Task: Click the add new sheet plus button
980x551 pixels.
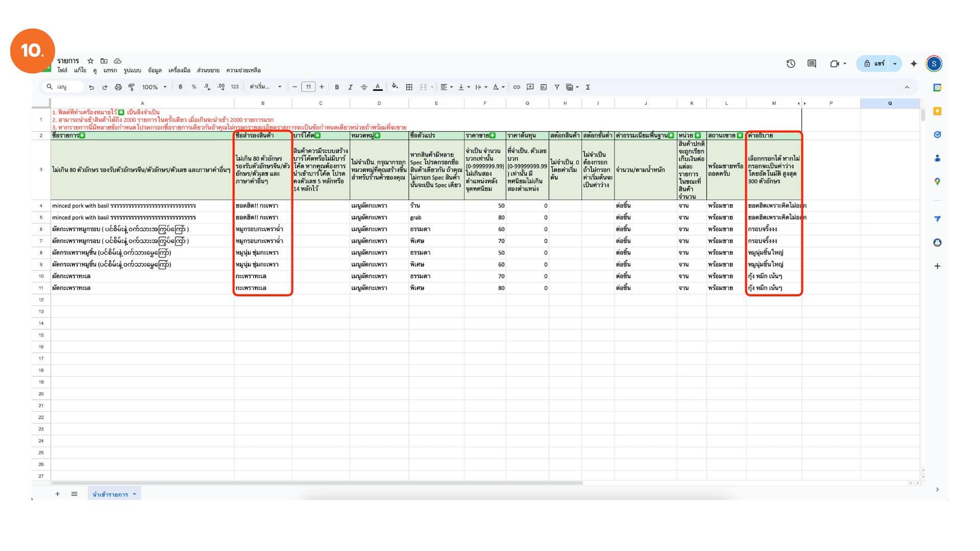Action: tap(58, 494)
